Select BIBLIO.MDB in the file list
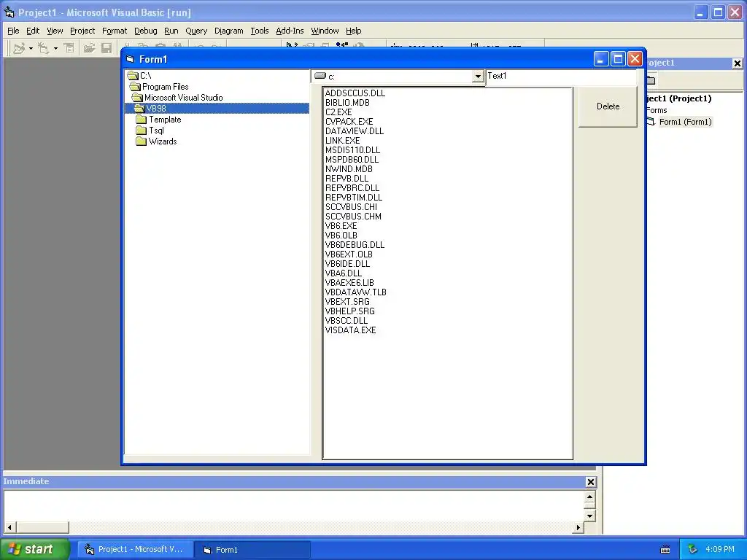Viewport: 747px width, 560px height. (347, 103)
